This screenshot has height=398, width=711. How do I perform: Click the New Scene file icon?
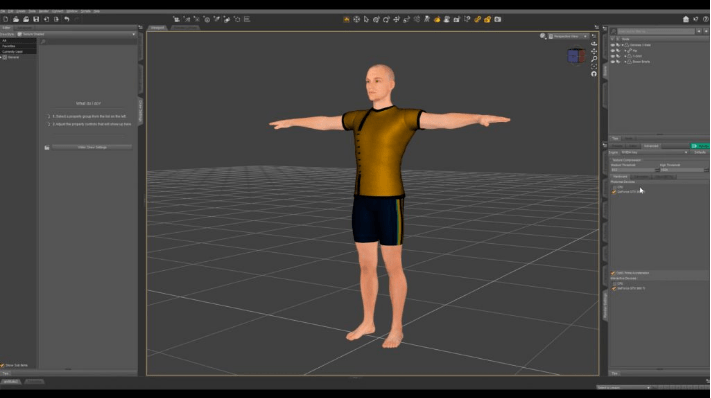[x=5, y=19]
